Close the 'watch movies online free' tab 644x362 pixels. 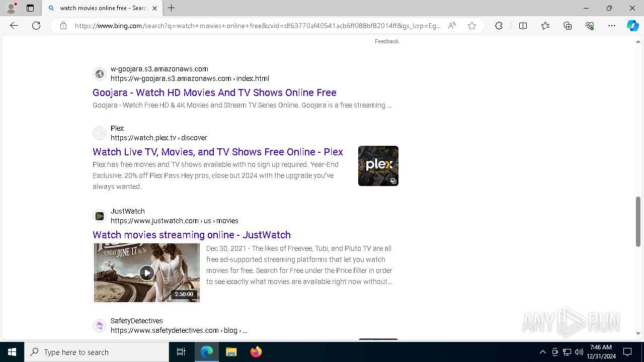[x=155, y=8]
